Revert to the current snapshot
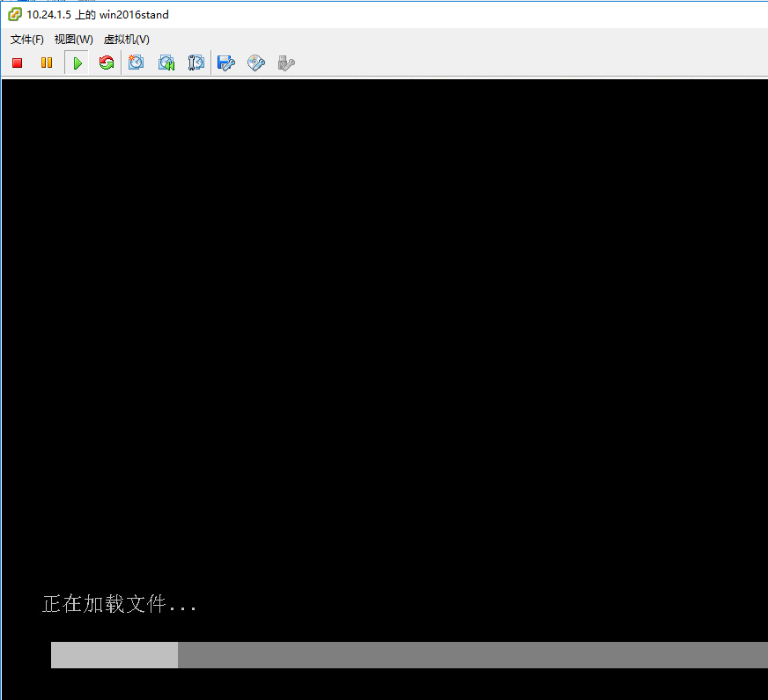This screenshot has height=700, width=768. 166,63
